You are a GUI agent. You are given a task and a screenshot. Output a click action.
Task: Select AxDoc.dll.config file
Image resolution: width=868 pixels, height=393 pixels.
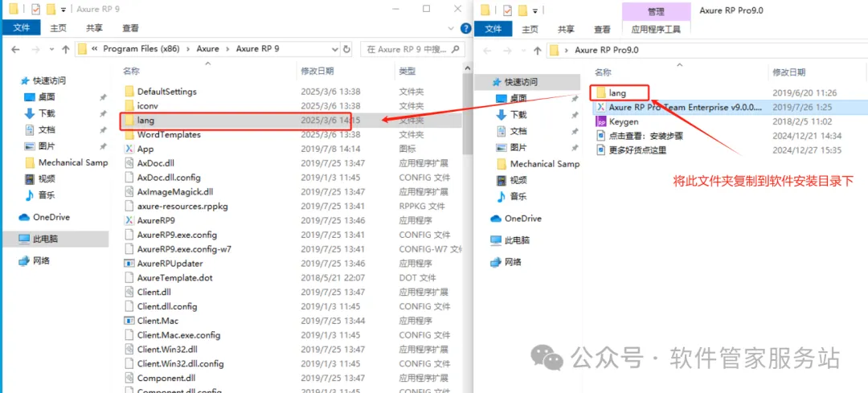(x=169, y=178)
